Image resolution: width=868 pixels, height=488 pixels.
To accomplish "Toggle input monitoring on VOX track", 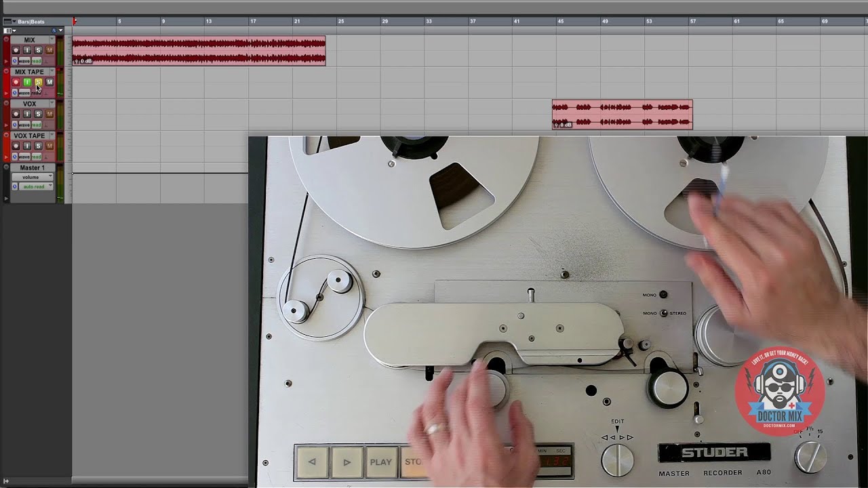I will click(x=27, y=114).
